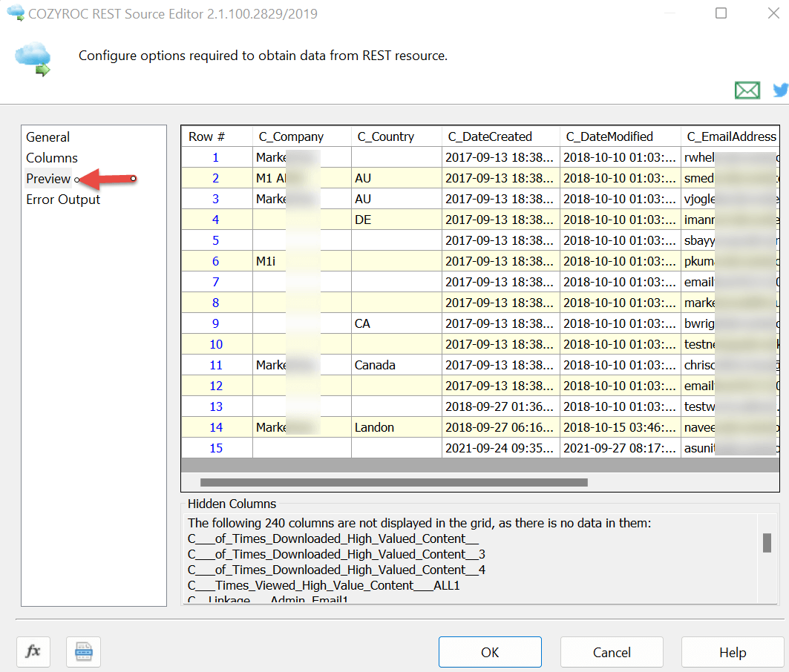The width and height of the screenshot is (789, 672).
Task: Click the C_Country column header
Action: pyautogui.click(x=396, y=136)
